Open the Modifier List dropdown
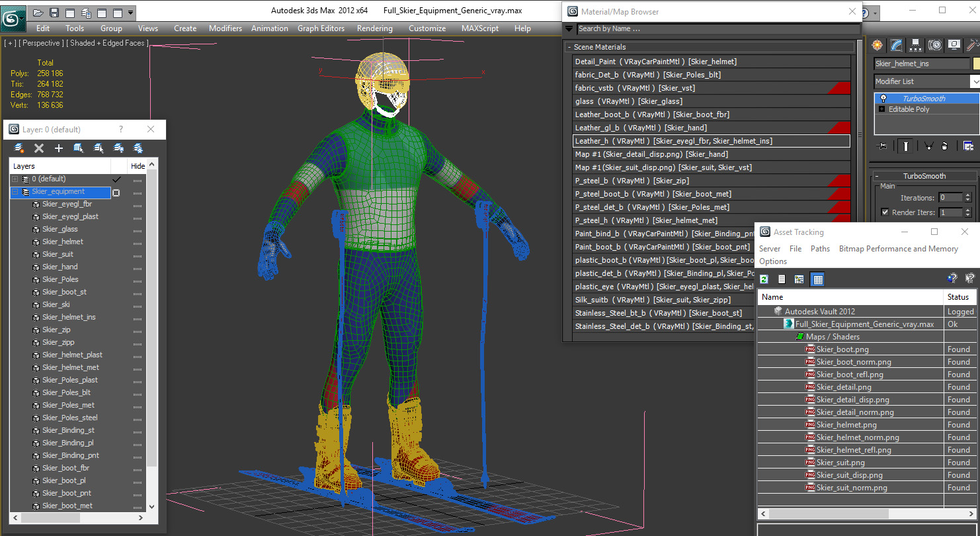The image size is (980, 536). click(x=975, y=81)
